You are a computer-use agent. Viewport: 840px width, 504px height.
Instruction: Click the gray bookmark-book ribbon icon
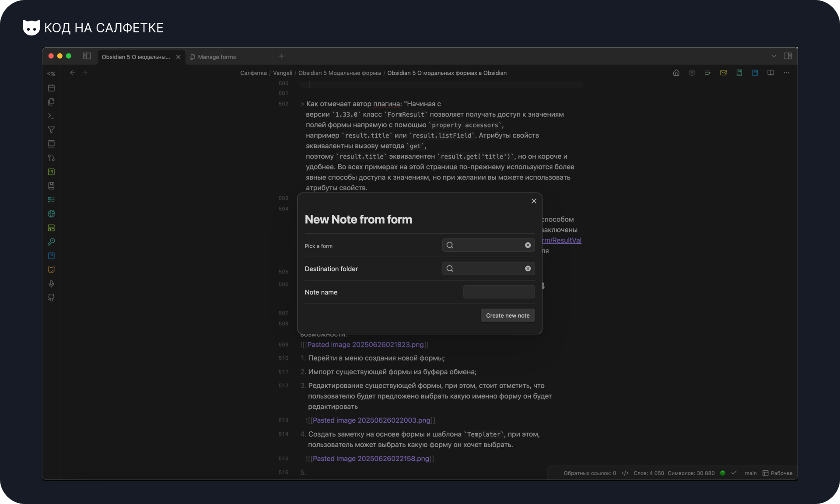51,186
